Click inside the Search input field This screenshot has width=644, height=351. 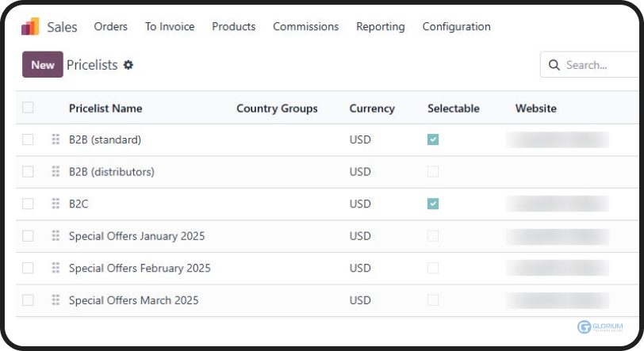coord(599,65)
